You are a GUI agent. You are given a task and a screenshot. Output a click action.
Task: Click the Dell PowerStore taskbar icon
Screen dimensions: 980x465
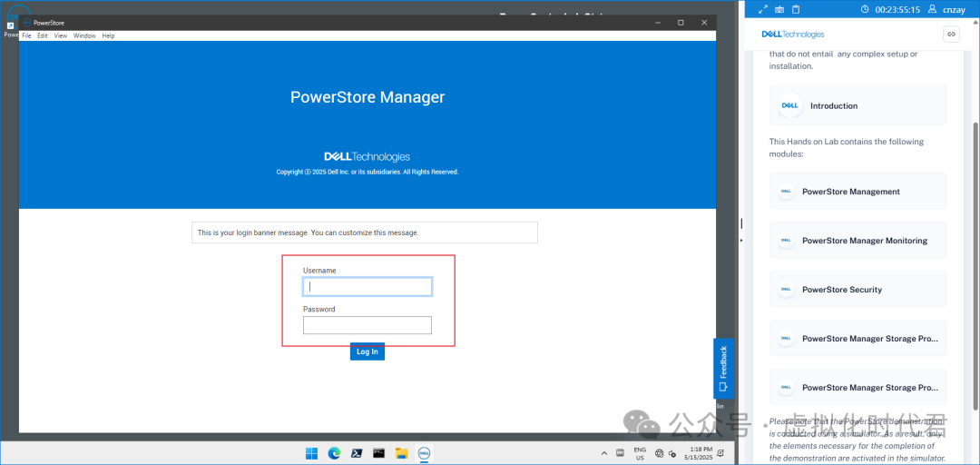pyautogui.click(x=424, y=454)
